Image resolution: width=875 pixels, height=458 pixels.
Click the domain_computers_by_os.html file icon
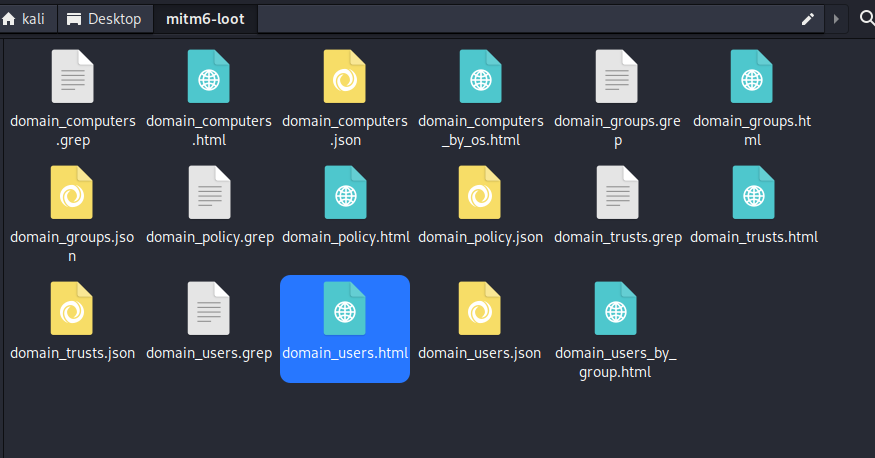(480, 76)
